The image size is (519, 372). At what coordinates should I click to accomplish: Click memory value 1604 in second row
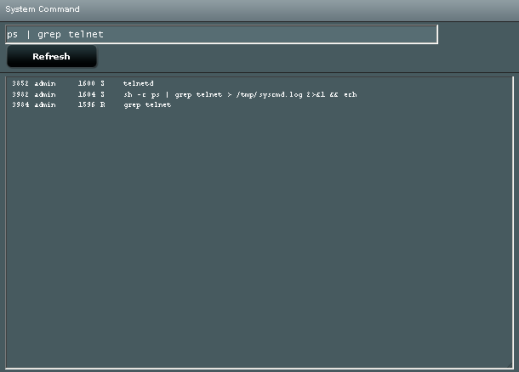(x=87, y=95)
